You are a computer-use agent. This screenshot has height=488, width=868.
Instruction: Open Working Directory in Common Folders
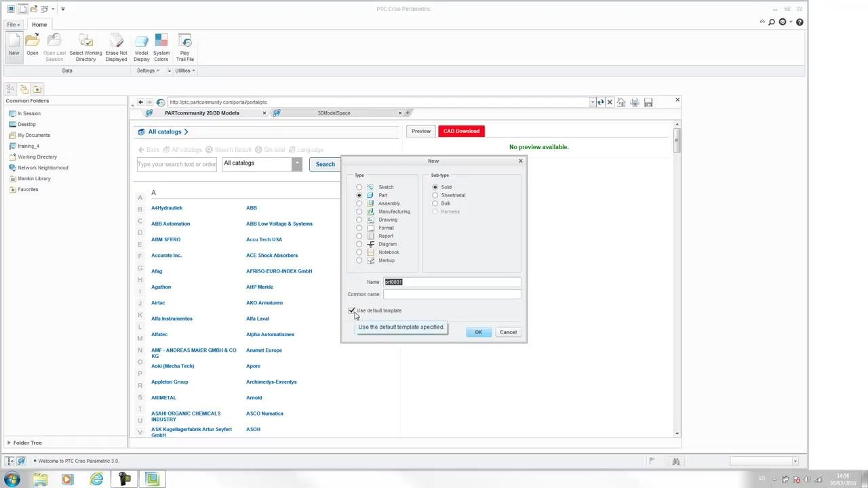[x=37, y=157]
